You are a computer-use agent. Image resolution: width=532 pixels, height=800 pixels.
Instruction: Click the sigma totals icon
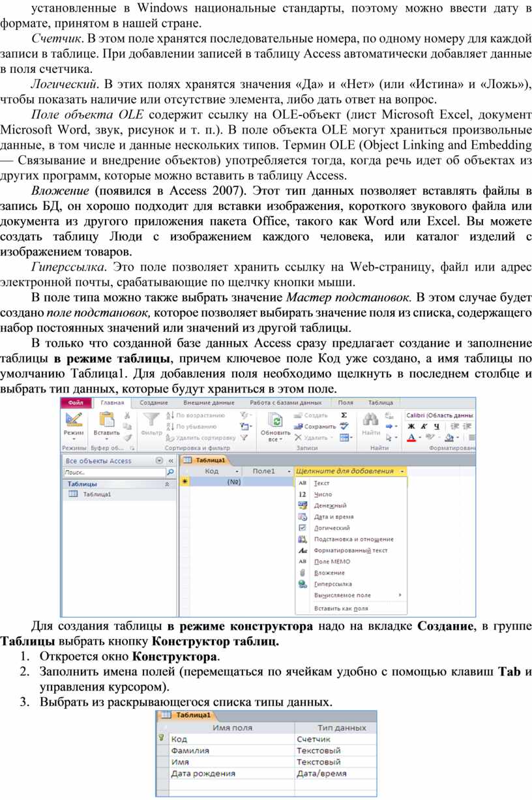(344, 415)
